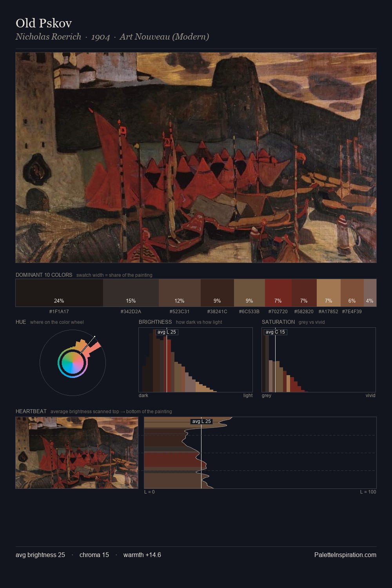This screenshot has height=588, width=392.
Task: Click the heartbeat brightness profile chart
Action: click(260, 453)
